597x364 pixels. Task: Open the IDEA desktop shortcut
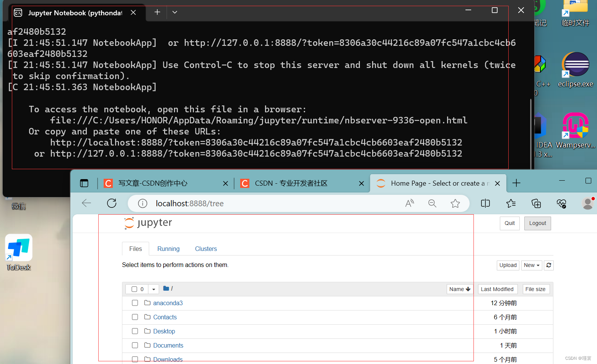[x=540, y=126]
